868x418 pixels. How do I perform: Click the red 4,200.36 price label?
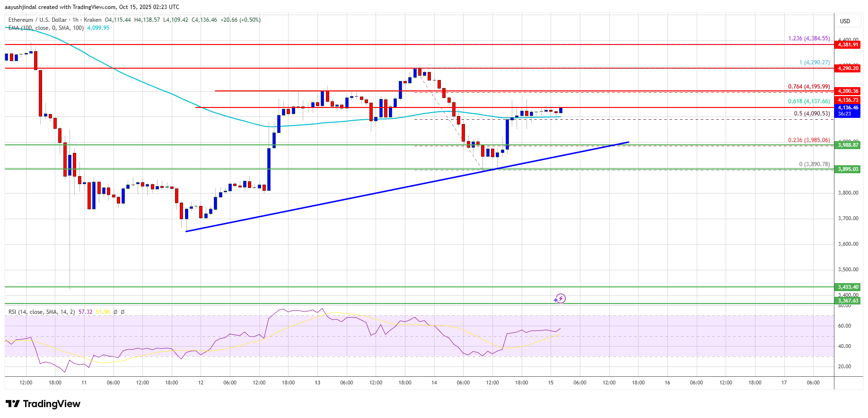(848, 91)
